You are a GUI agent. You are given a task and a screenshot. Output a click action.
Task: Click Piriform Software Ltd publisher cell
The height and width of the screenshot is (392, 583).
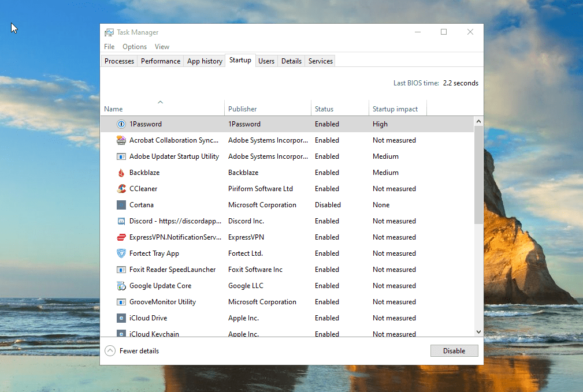click(260, 189)
